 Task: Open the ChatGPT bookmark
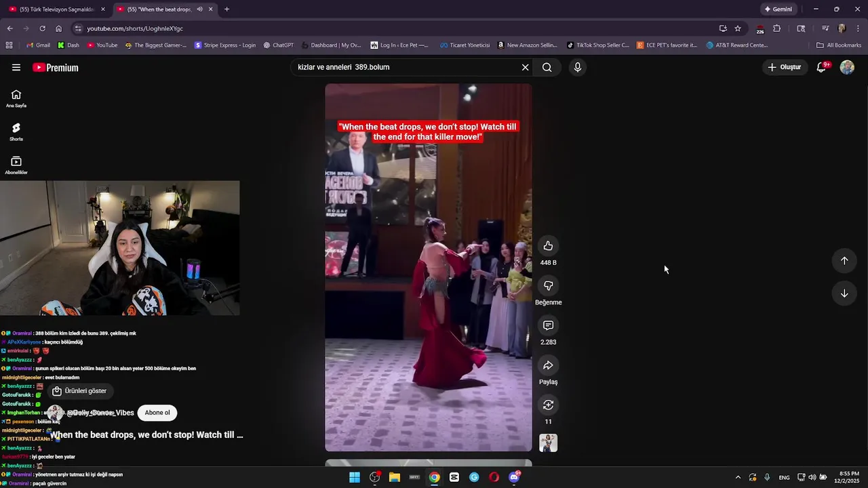[x=279, y=45]
